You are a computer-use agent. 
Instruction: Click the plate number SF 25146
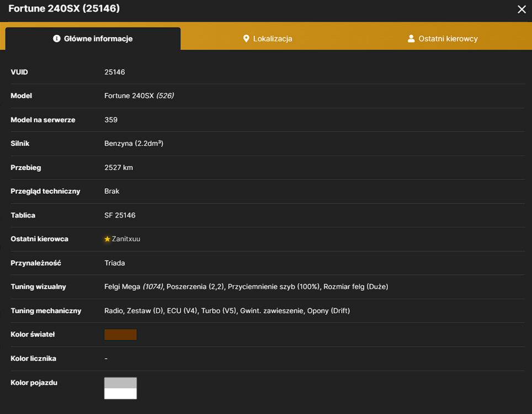coord(120,215)
